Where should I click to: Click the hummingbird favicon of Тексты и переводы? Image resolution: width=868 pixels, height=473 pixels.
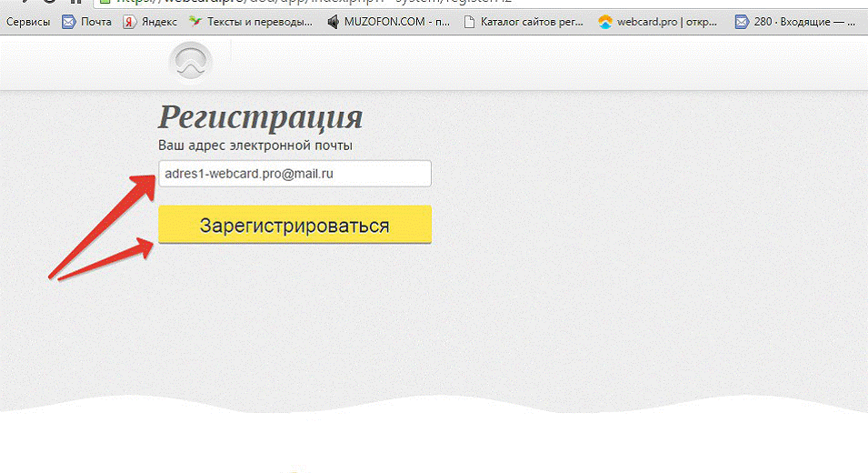[195, 22]
